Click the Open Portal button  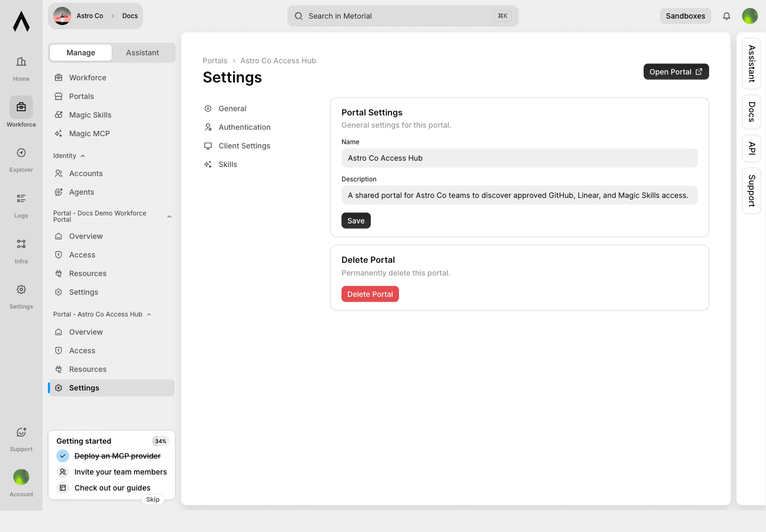[x=676, y=72]
